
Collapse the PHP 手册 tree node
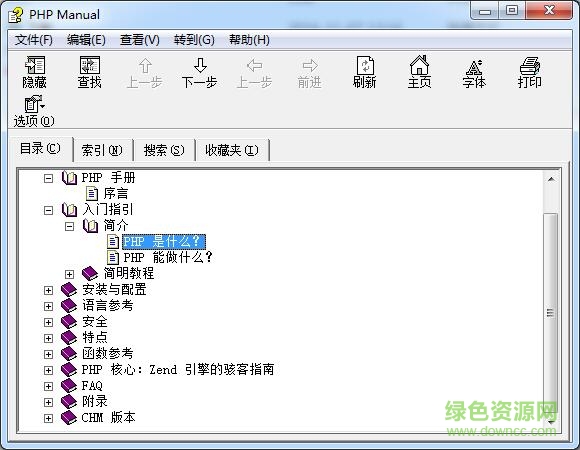[x=48, y=179]
